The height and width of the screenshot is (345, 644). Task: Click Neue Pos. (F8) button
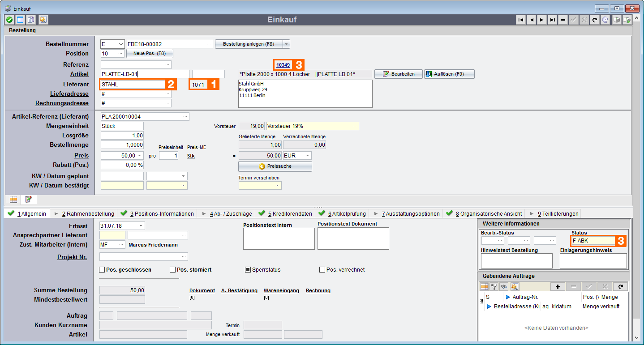(150, 53)
